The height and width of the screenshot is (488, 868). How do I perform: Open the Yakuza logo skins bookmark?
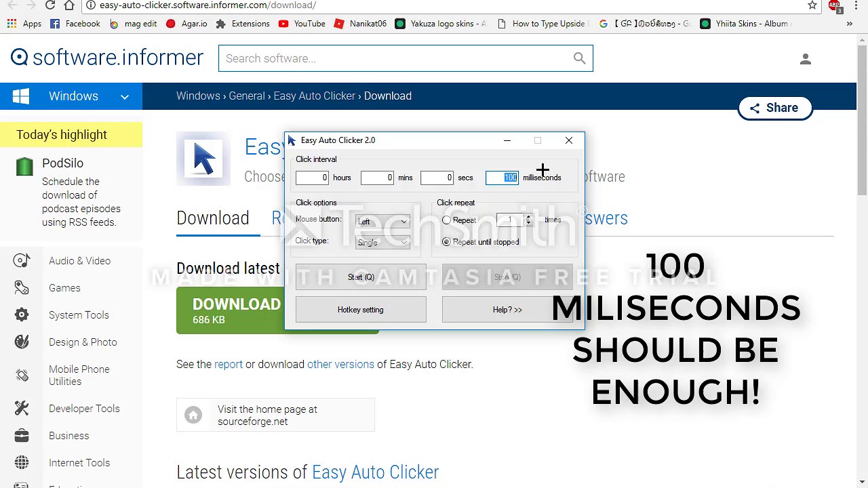pyautogui.click(x=441, y=24)
